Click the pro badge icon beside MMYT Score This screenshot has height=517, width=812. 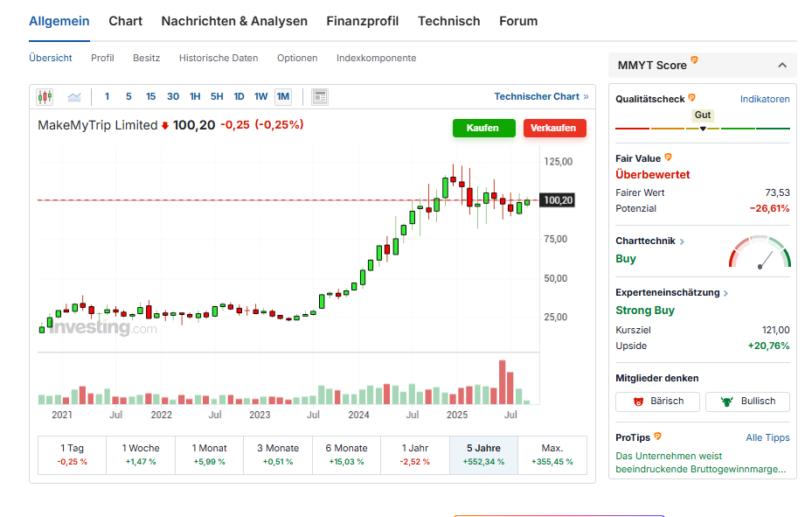(694, 60)
